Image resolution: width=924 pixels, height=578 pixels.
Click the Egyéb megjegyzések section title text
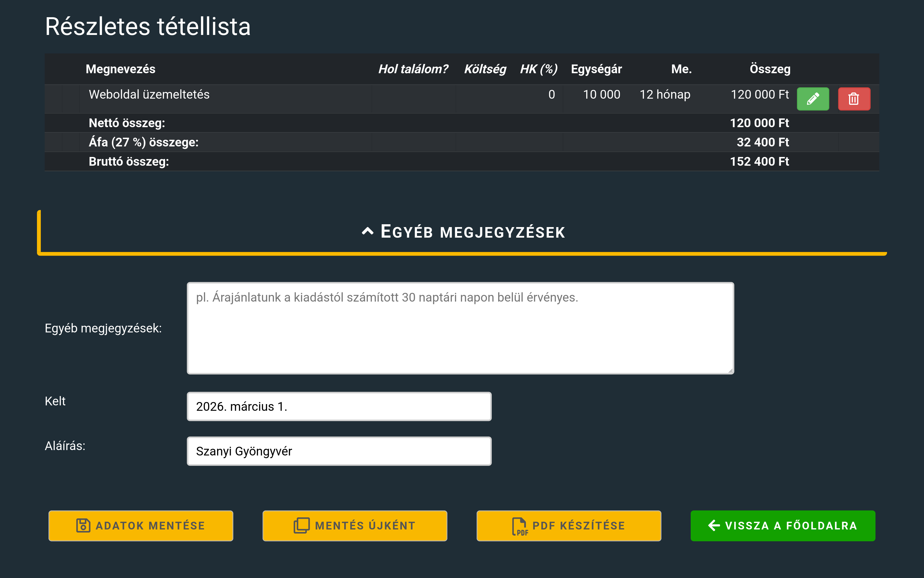(473, 232)
